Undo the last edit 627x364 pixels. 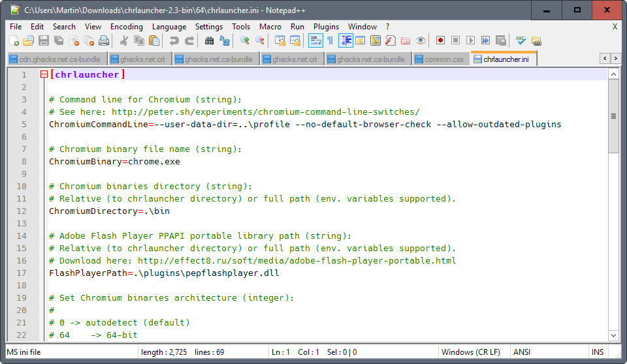click(174, 40)
